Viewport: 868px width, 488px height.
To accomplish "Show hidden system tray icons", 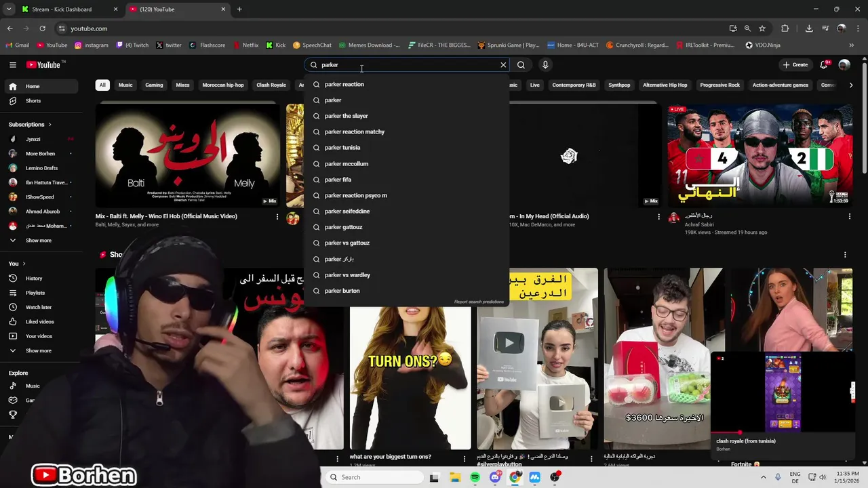I will tap(764, 477).
